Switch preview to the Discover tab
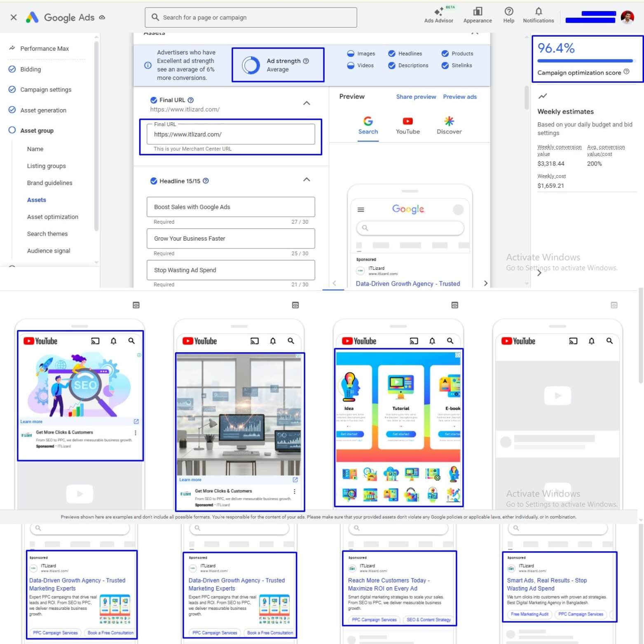Image resolution: width=644 pixels, height=644 pixels. (449, 125)
